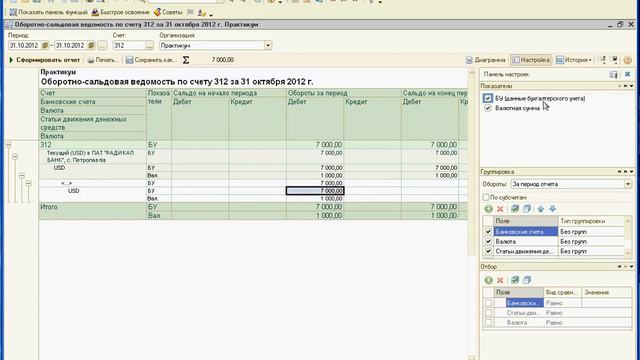Click Показать панель функций
Screen dimensions: 640x360
[x=48, y=13]
